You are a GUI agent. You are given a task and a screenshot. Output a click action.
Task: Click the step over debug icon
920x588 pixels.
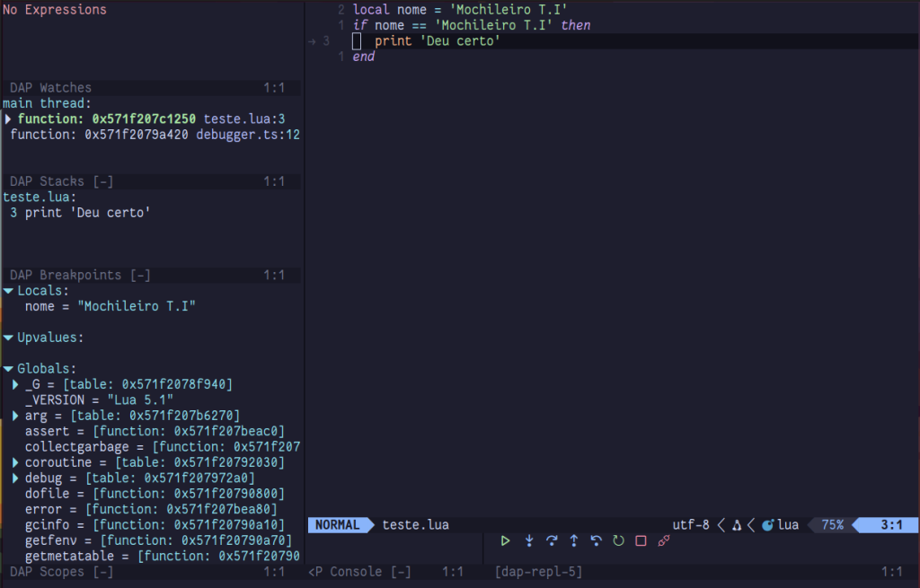[552, 540]
